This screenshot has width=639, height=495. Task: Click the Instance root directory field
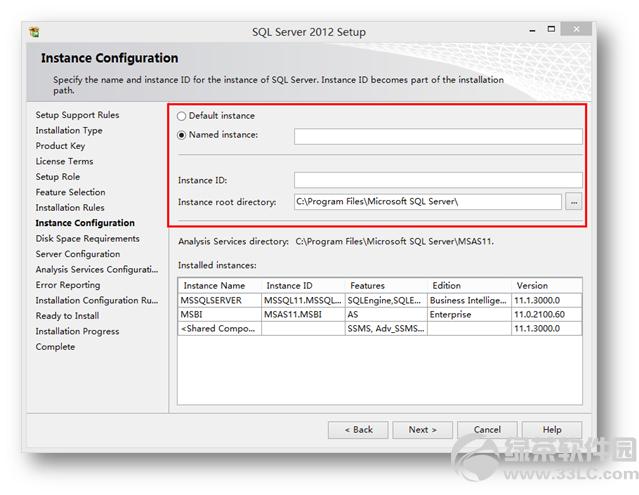coord(427,202)
